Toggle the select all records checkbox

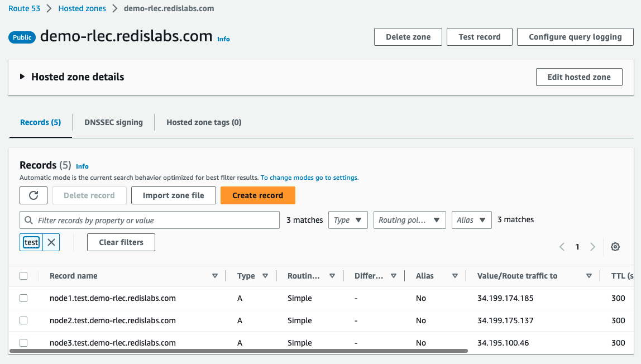[x=23, y=276]
